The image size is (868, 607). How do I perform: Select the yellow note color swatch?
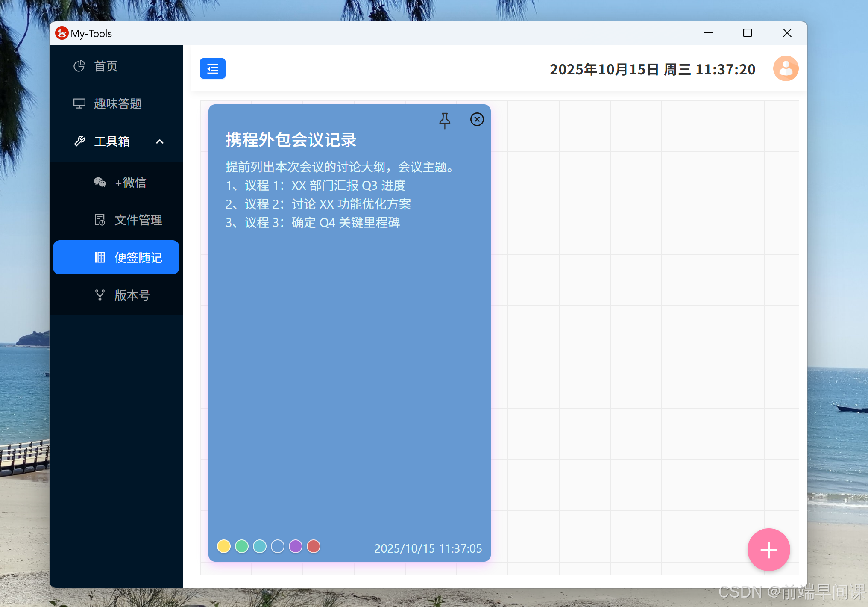point(224,546)
